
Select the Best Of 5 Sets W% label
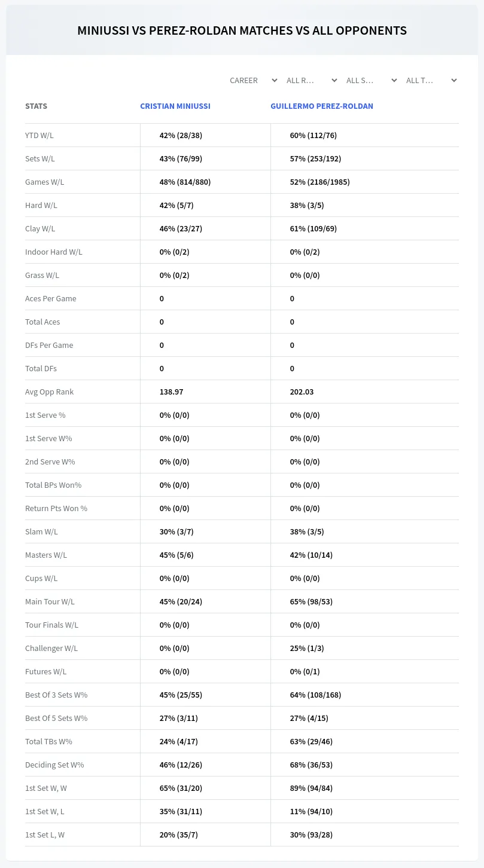(56, 718)
